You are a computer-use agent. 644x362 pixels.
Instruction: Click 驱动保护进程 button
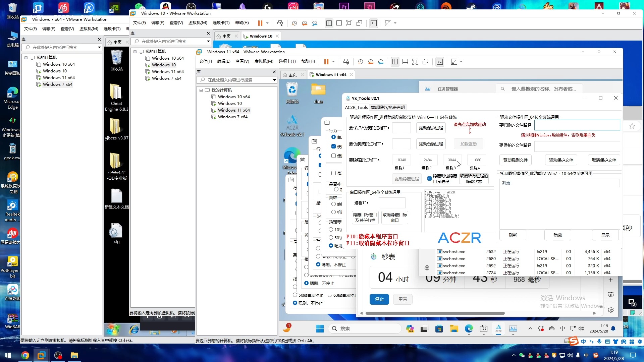pos(431,128)
